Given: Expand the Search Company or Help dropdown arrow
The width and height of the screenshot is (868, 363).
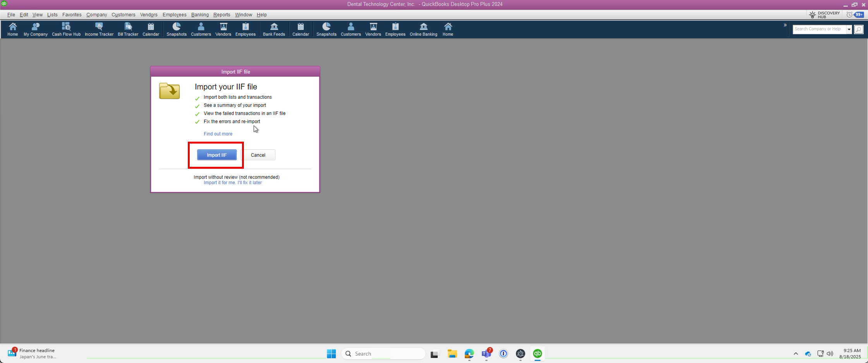Looking at the screenshot, I should pyautogui.click(x=849, y=29).
